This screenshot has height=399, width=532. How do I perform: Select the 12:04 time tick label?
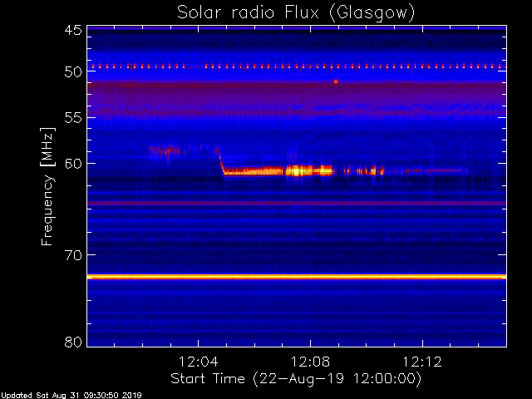(198, 362)
